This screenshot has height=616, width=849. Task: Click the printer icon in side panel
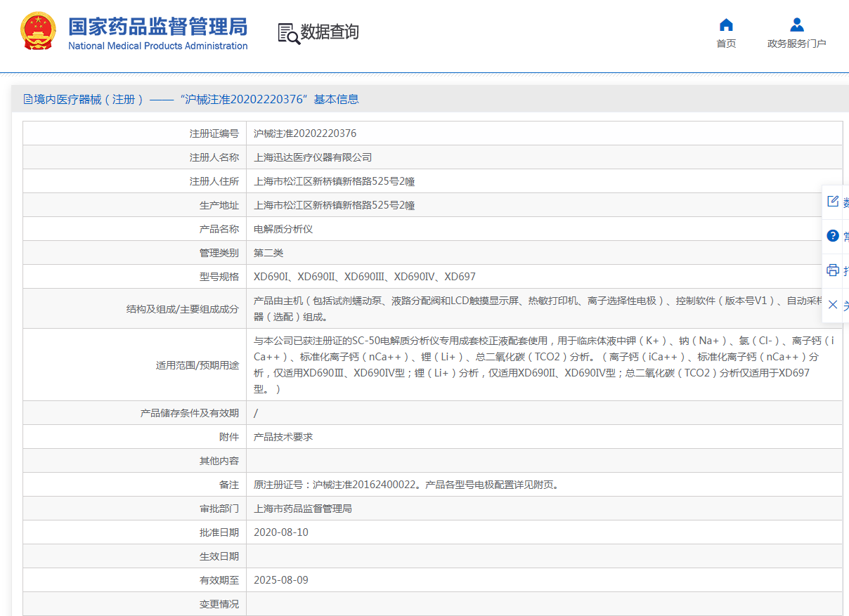click(833, 270)
